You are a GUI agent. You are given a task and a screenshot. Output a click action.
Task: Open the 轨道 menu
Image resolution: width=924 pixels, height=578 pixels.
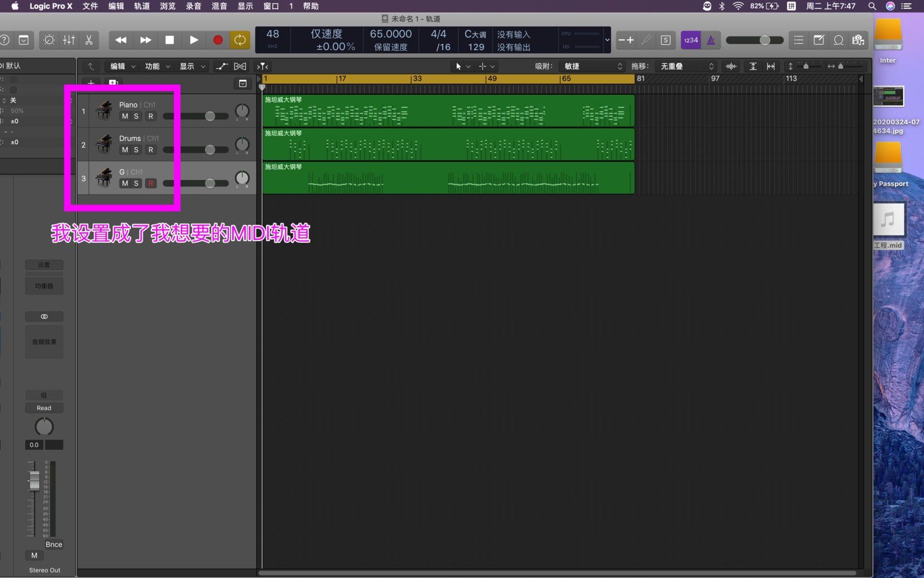[141, 6]
